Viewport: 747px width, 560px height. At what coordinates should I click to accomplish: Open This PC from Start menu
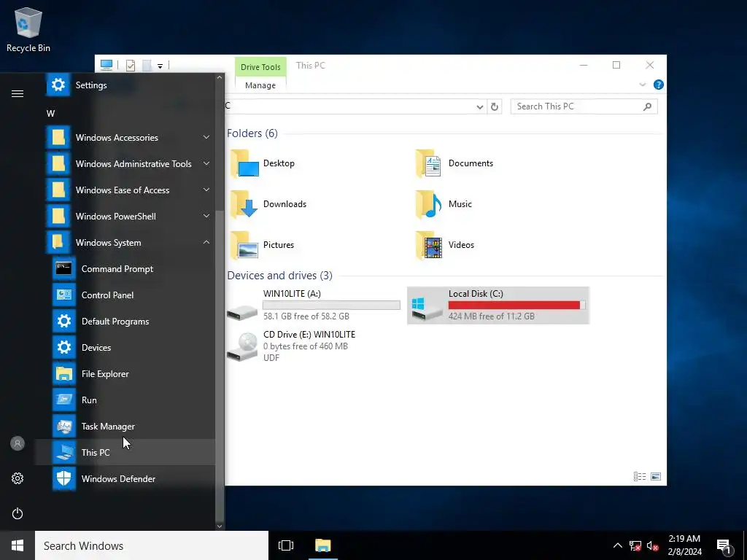[x=125, y=452]
